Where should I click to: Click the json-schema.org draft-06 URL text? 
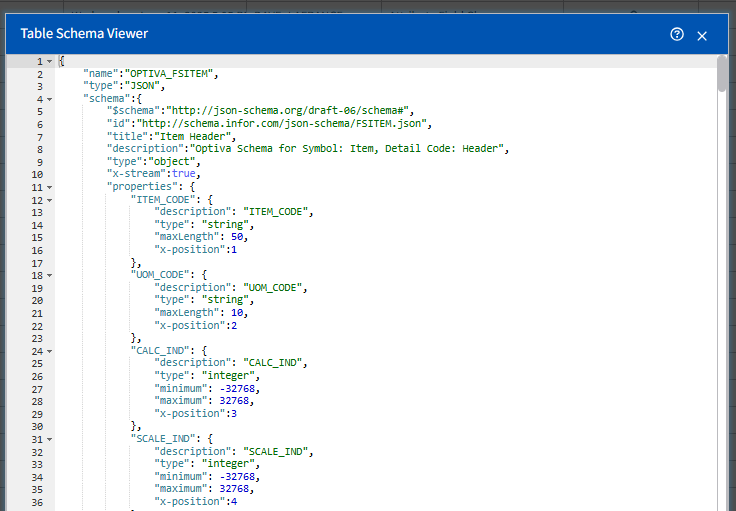(x=288, y=111)
